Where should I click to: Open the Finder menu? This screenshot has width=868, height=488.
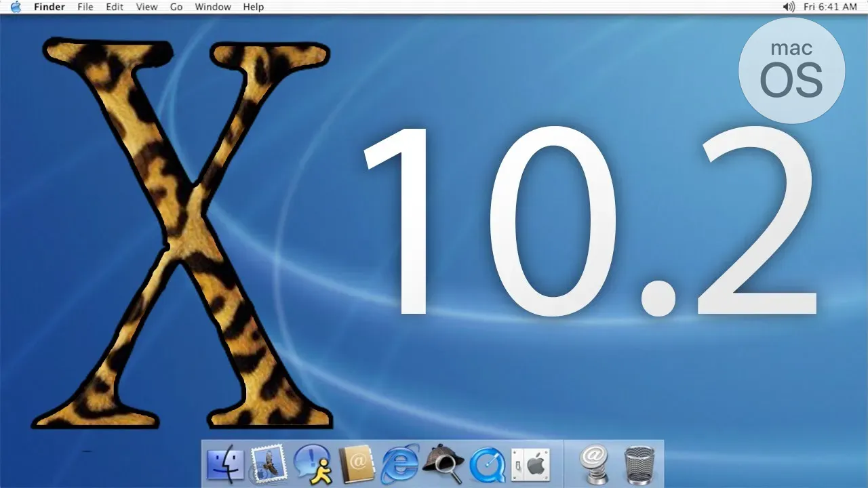50,7
